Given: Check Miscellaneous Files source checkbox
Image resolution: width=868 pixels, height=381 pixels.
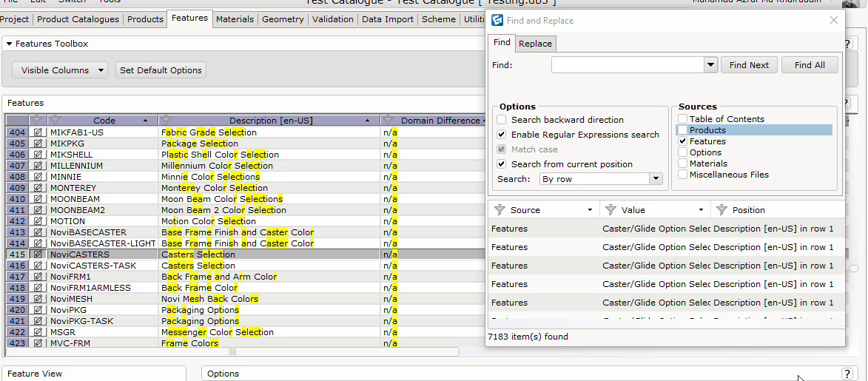Looking at the screenshot, I should click(x=683, y=175).
